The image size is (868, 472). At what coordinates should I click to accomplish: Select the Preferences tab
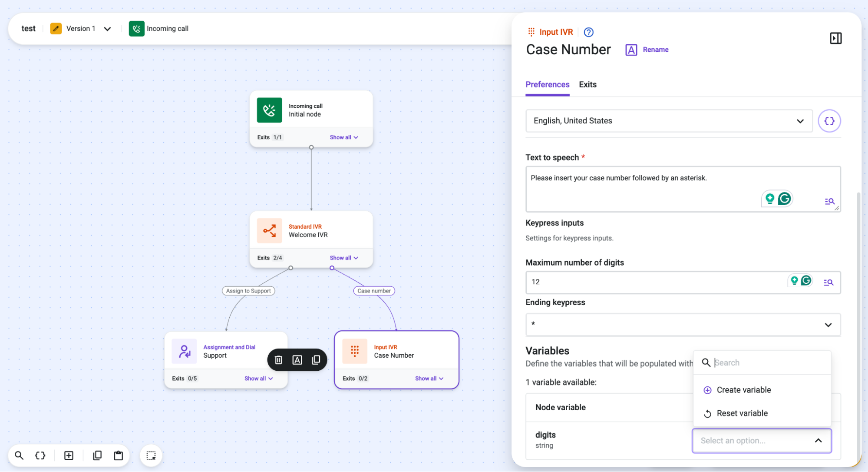click(x=547, y=85)
